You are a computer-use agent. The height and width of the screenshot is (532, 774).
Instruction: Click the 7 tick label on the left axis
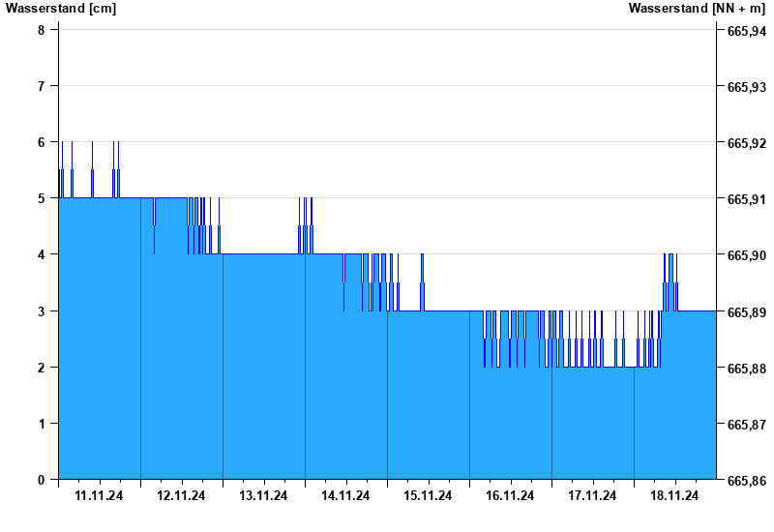[41, 86]
